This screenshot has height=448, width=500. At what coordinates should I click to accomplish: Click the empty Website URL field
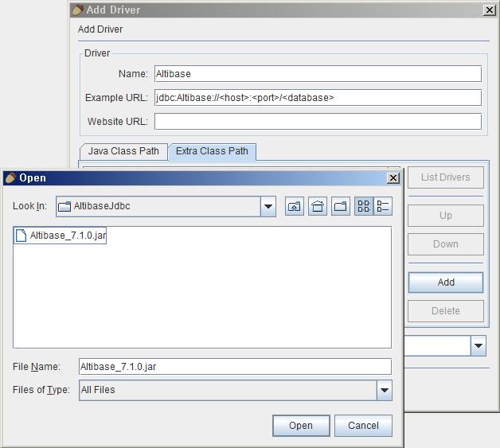click(318, 122)
